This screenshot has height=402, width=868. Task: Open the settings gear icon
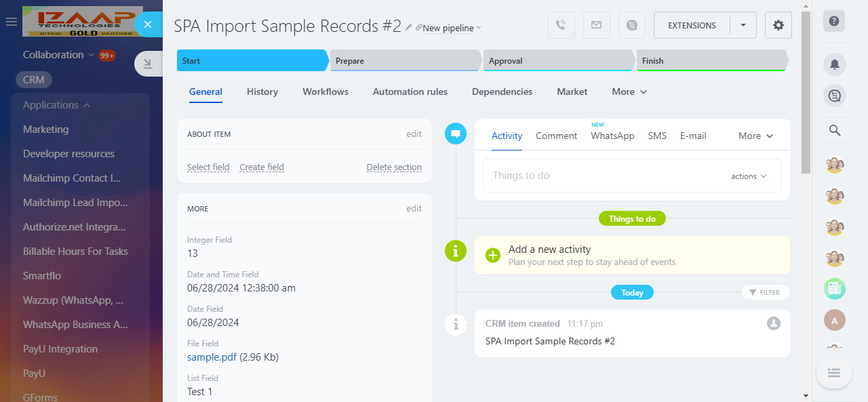click(x=778, y=25)
